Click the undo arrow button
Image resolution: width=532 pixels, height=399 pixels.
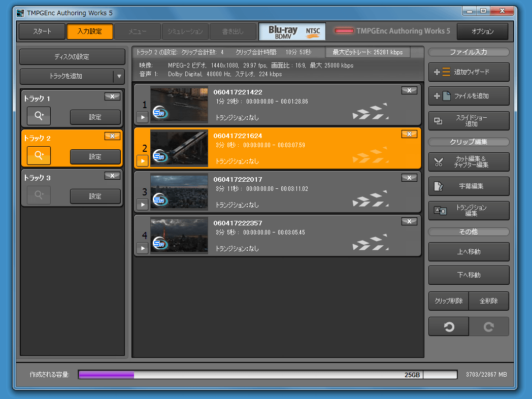[449, 327]
